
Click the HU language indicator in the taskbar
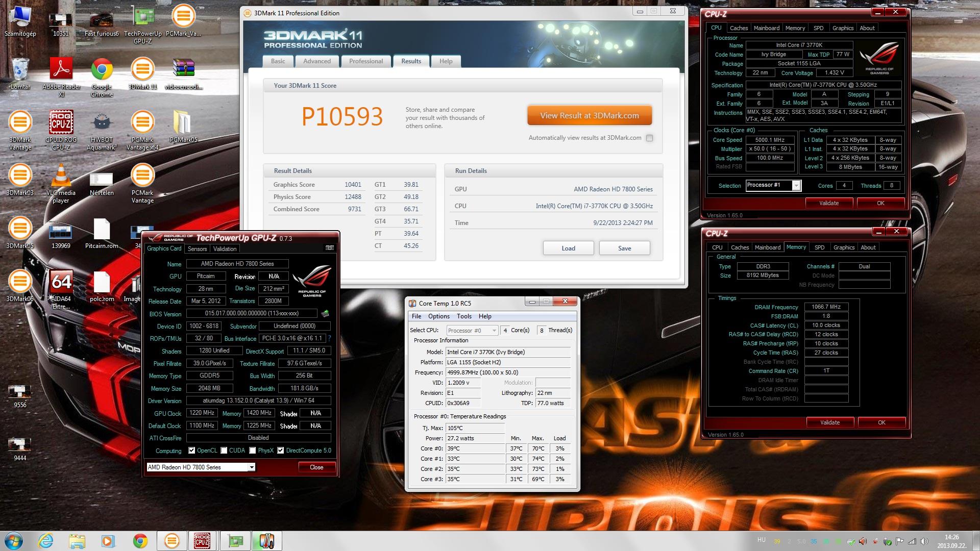click(x=761, y=540)
